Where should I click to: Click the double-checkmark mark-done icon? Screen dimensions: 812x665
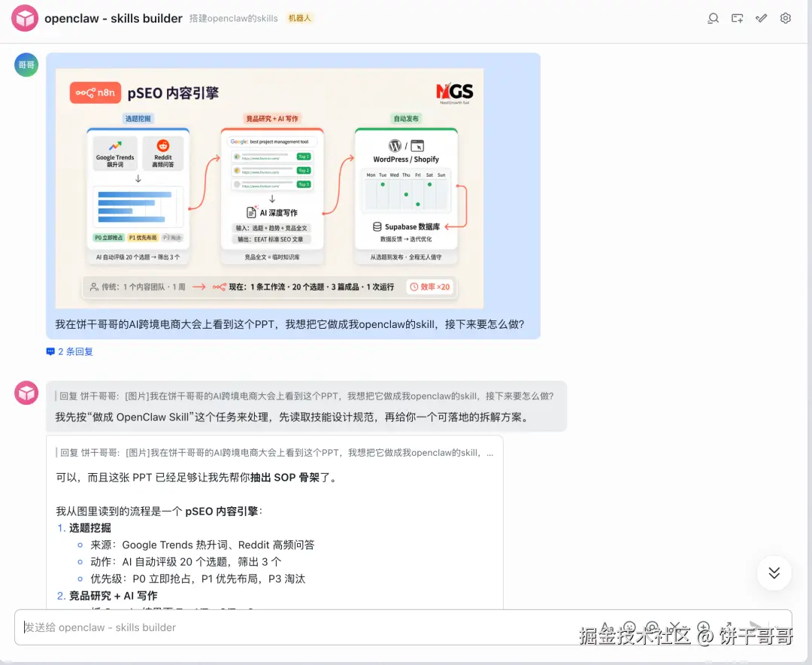pyautogui.click(x=761, y=19)
